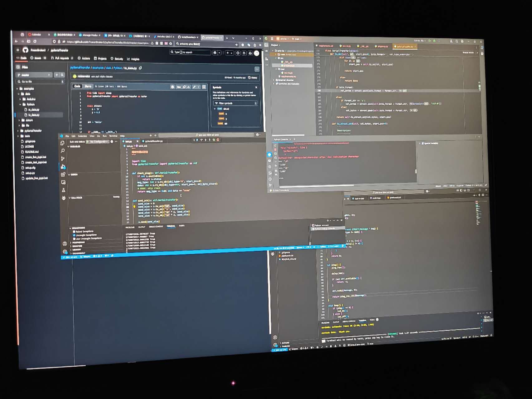
Task: Open Project tool window dropdown in PyCharm
Action: pos(276,45)
